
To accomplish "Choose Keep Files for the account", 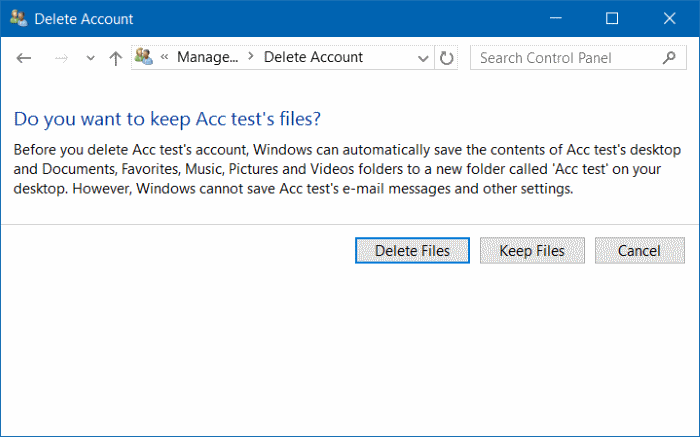I will pyautogui.click(x=532, y=250).
